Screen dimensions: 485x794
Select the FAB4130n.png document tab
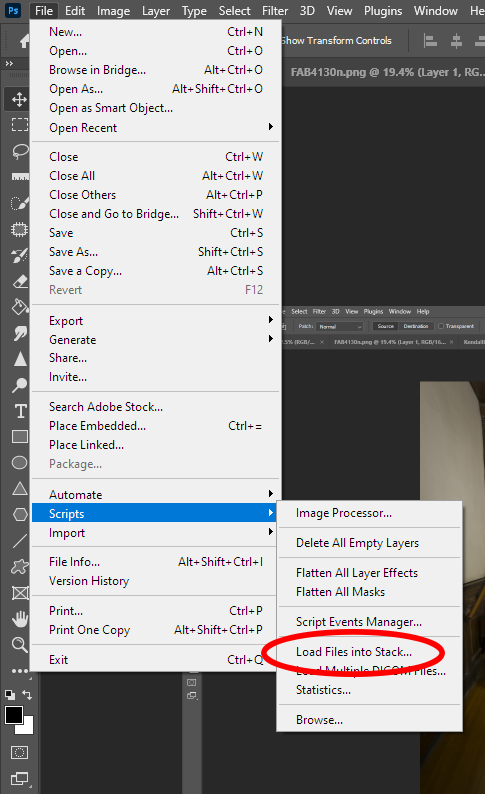click(x=387, y=72)
